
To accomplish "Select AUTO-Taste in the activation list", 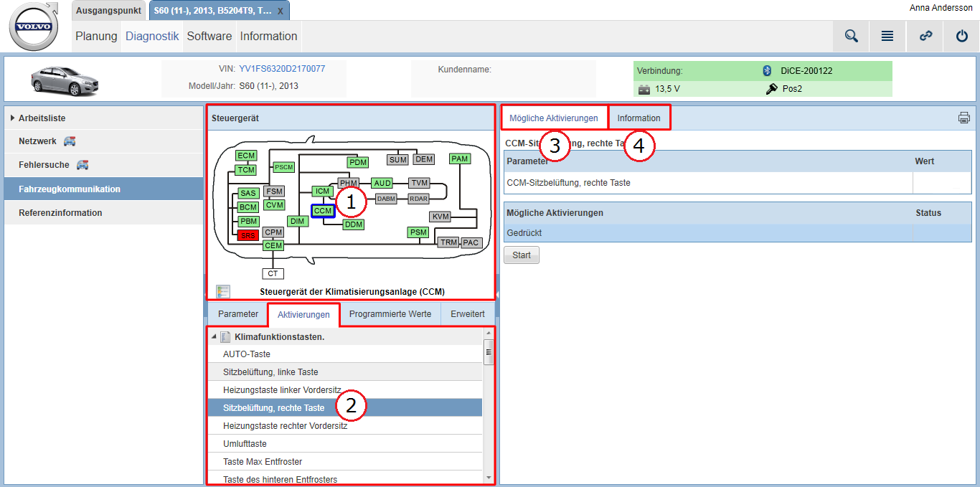I will coord(345,354).
